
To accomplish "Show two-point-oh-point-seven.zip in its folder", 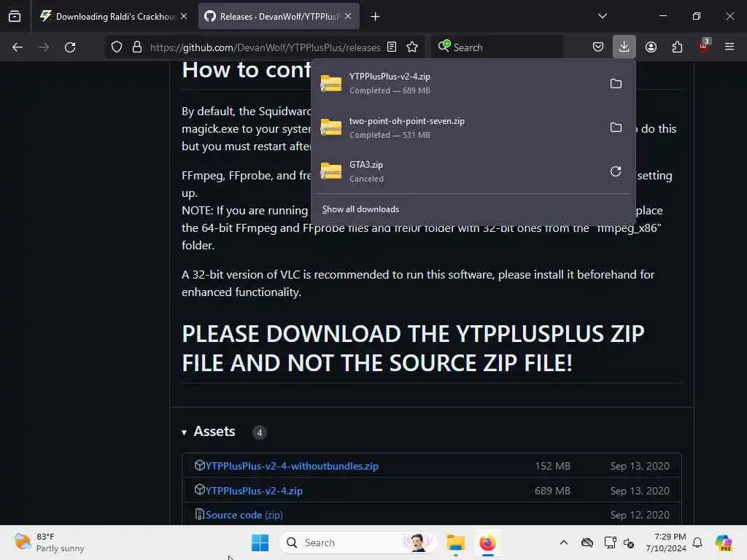I will (616, 128).
